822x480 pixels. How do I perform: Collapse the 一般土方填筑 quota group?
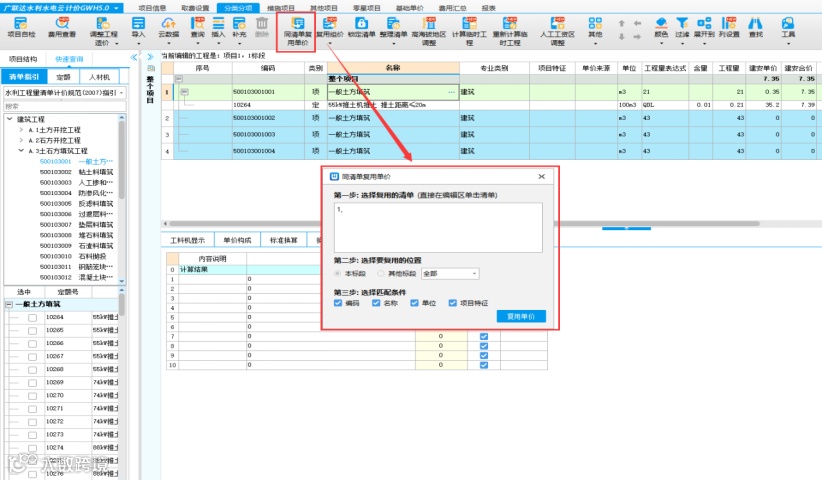9,304
